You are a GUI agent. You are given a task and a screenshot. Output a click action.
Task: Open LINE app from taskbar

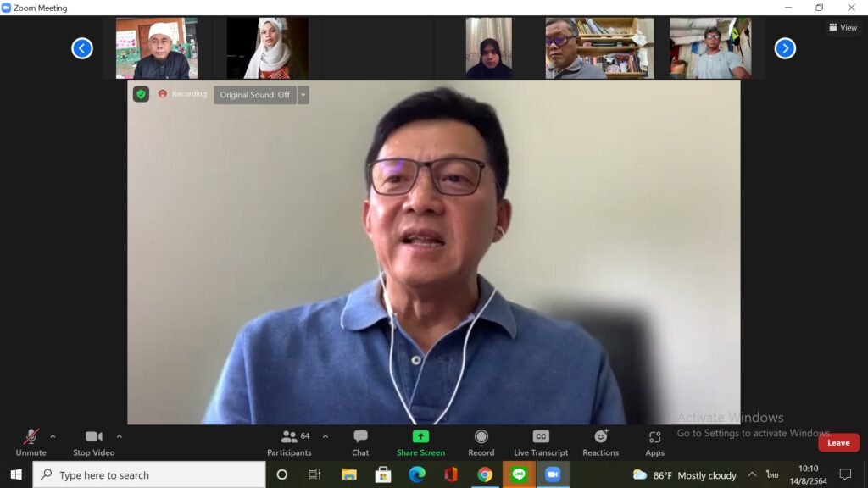click(x=519, y=474)
